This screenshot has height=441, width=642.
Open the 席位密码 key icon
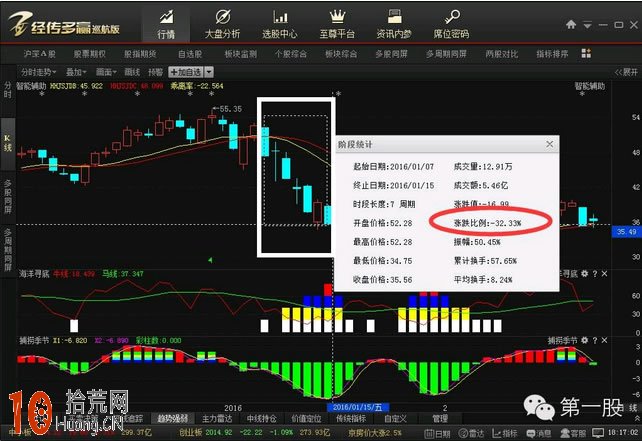coord(451,24)
